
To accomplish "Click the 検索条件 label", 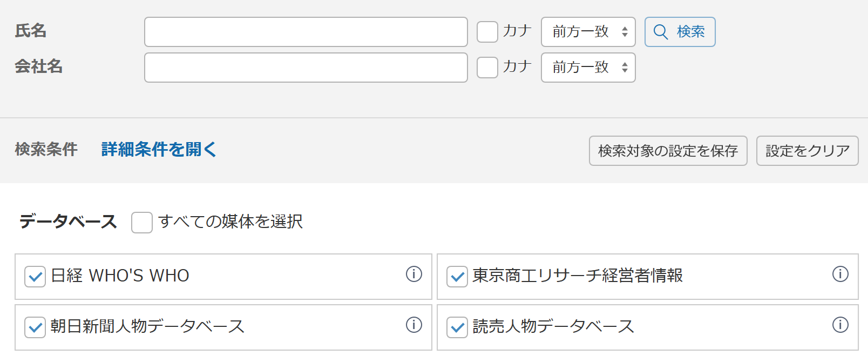I will pos(46,150).
